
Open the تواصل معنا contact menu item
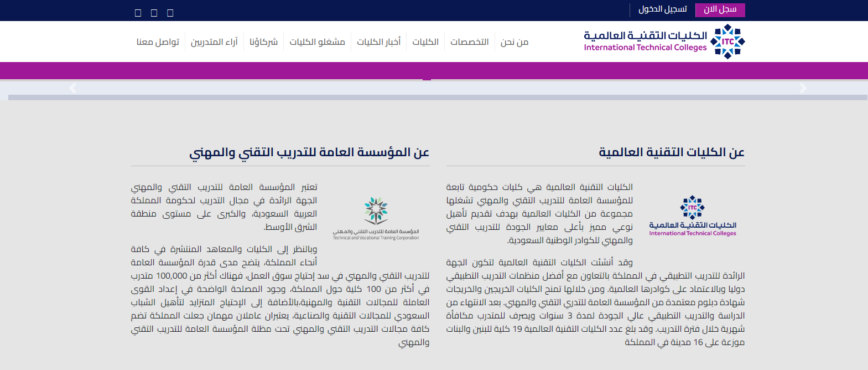pyautogui.click(x=158, y=42)
